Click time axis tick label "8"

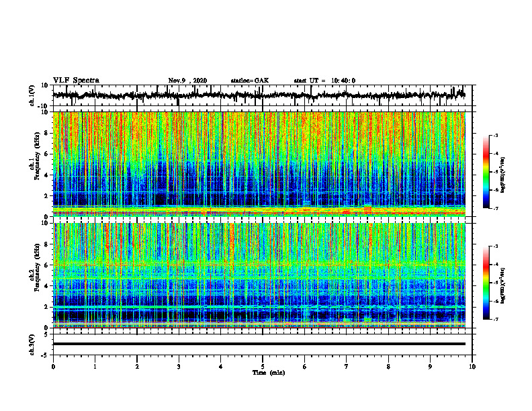(x=388, y=367)
